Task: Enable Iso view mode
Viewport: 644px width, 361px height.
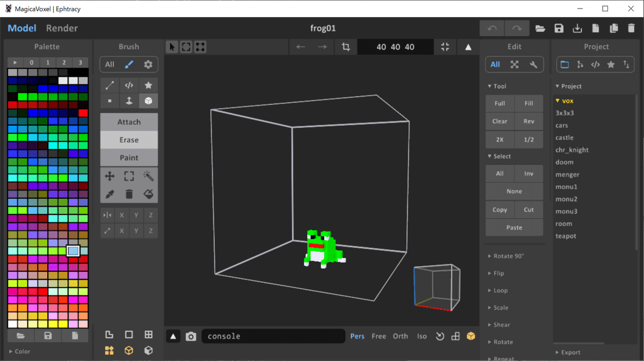Action: click(x=422, y=336)
